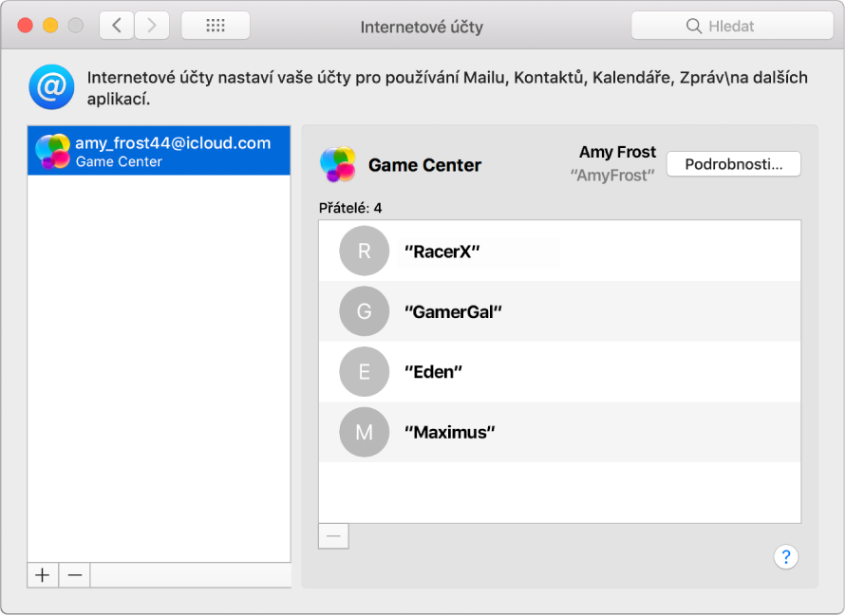The height and width of the screenshot is (616, 846).
Task: Click the G avatar for GamerGal
Action: (365, 311)
